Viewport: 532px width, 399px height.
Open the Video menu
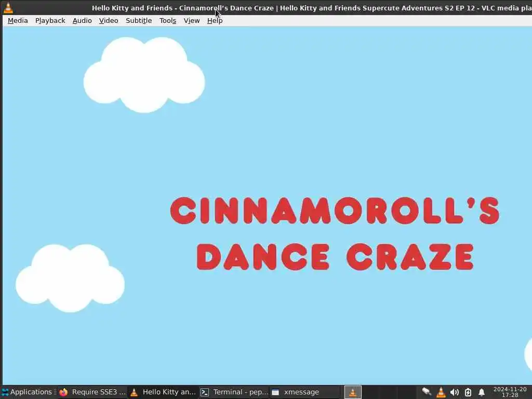(x=109, y=21)
